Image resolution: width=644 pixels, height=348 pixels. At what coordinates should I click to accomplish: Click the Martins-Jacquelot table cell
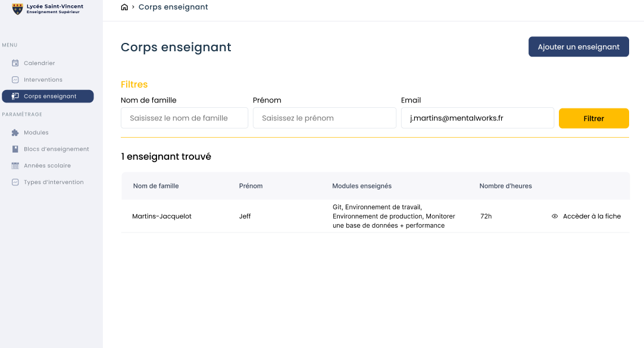click(162, 216)
